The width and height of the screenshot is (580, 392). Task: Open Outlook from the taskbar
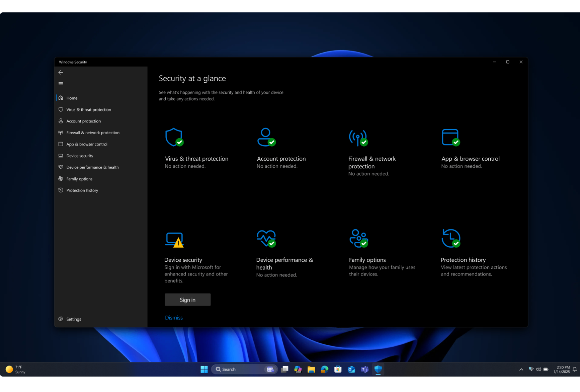point(351,369)
